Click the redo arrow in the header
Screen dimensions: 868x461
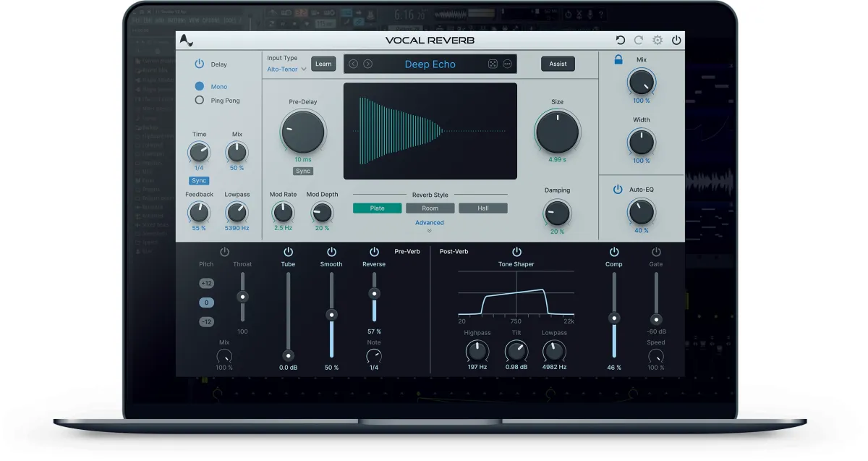(638, 41)
